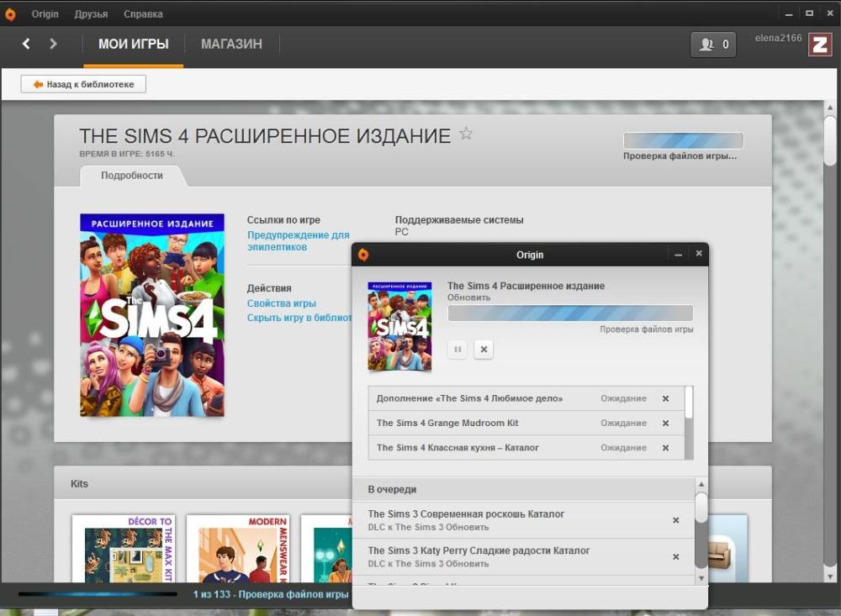Click the forward navigation arrow
Image resolution: width=841 pixels, height=616 pixels.
pos(52,44)
